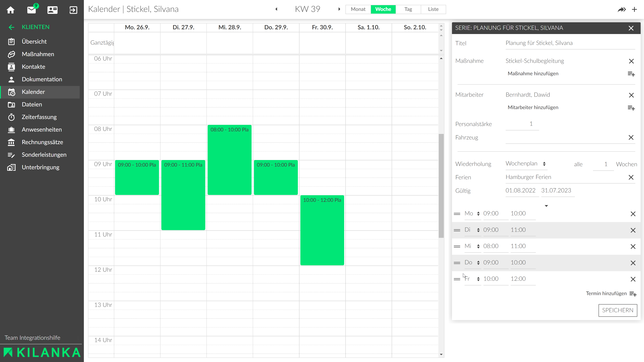
Task: Click Mitarbeiter hinzufügen add icon
Action: pos(631,108)
